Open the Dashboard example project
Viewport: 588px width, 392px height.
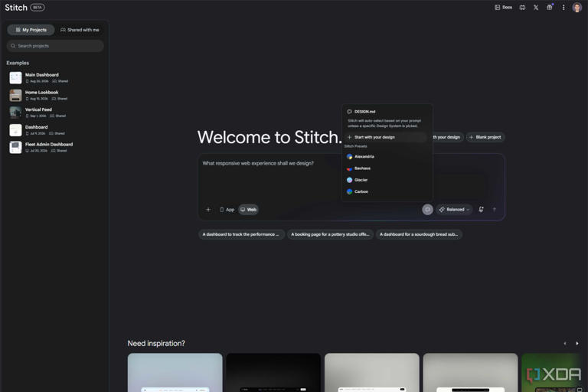pos(55,130)
